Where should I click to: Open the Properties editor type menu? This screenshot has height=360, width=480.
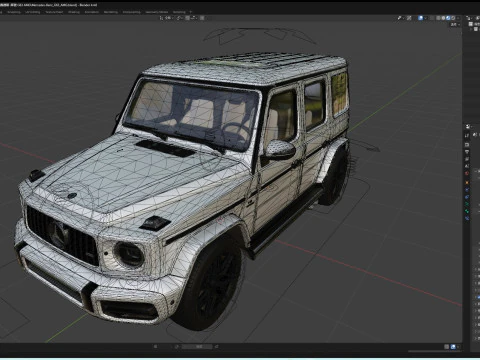(x=468, y=127)
